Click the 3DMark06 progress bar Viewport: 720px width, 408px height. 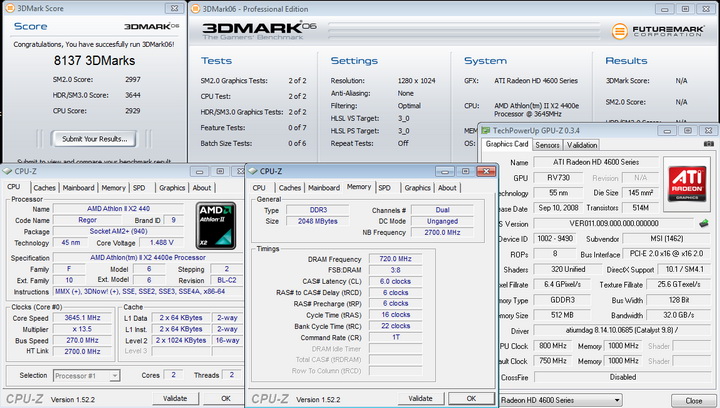[464, 30]
